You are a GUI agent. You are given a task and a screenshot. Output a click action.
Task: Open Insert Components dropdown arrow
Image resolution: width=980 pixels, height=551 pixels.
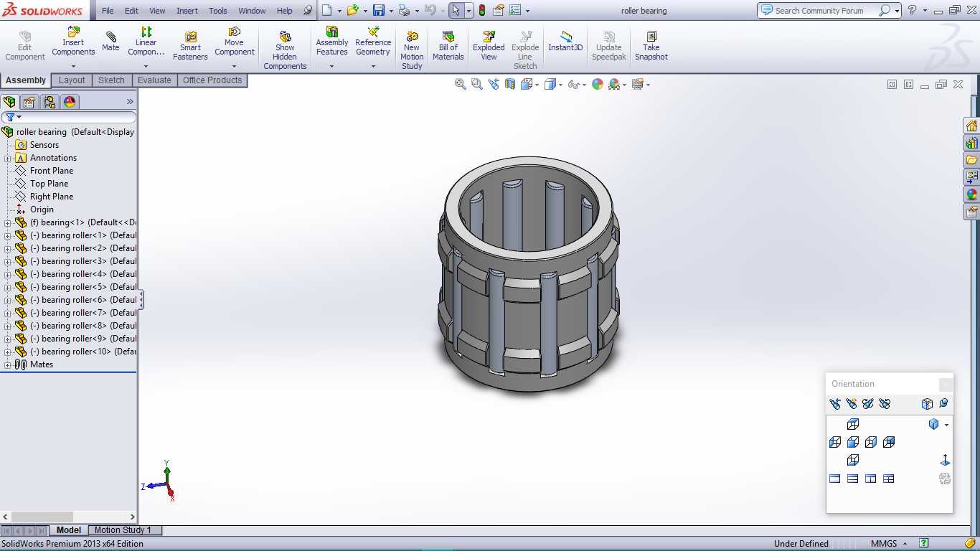tap(73, 66)
